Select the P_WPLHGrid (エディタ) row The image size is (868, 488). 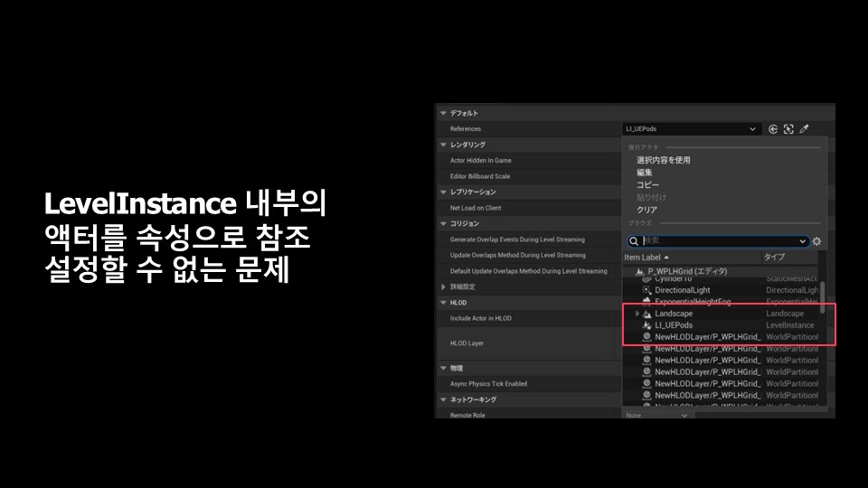click(x=721, y=272)
